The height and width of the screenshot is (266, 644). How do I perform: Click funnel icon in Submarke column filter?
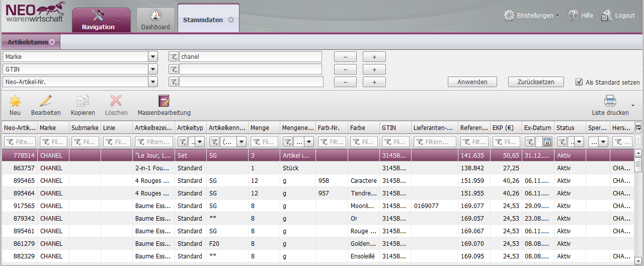click(x=78, y=142)
